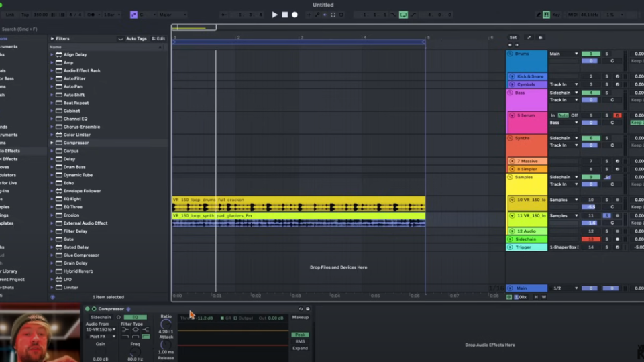This screenshot has width=644, height=362.
Task: Enable the Output view checkbox
Action: [x=235, y=318]
